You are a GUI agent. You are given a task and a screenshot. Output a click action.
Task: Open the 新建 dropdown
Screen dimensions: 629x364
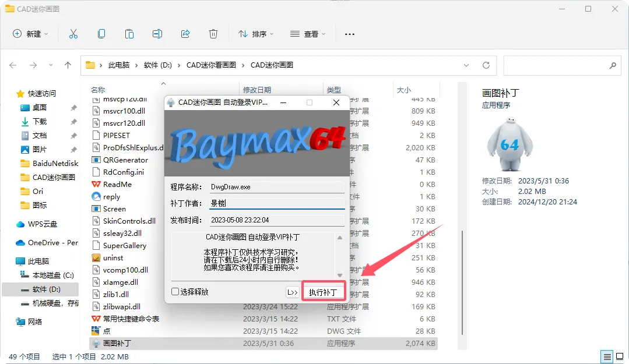pos(30,34)
